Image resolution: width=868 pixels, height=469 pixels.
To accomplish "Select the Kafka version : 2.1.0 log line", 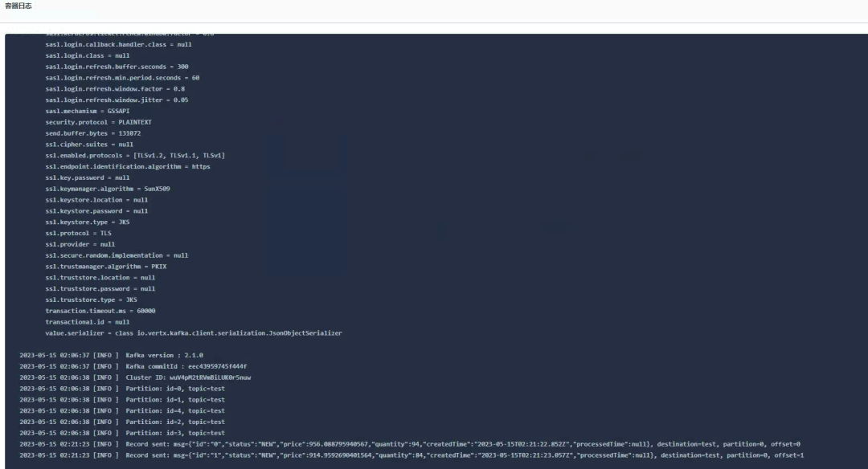I will [x=111, y=355].
